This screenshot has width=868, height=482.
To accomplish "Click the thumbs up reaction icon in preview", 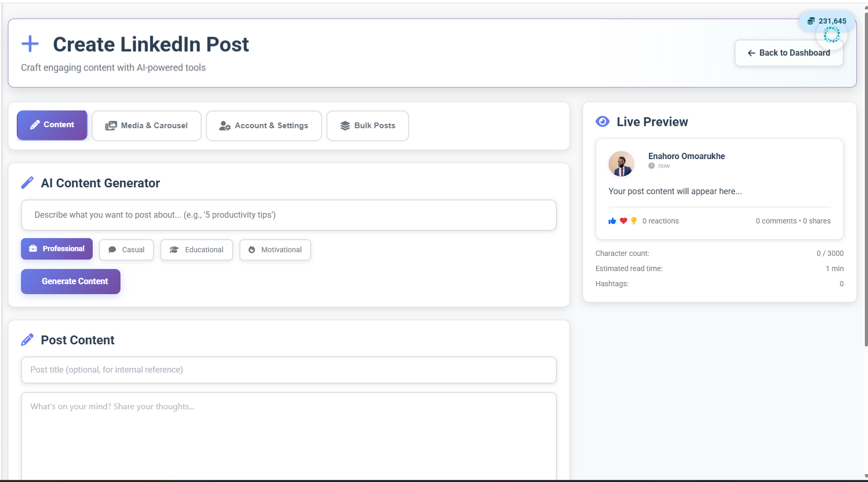I will pyautogui.click(x=612, y=220).
